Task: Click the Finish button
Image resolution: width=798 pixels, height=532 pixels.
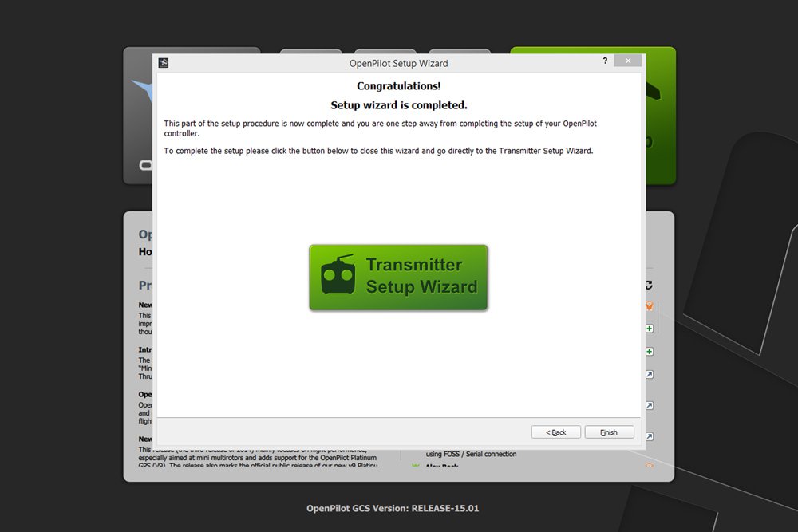Action: [609, 432]
